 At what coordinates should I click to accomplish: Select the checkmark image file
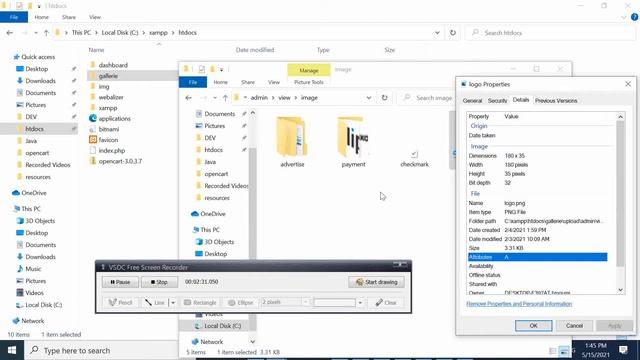point(414,159)
